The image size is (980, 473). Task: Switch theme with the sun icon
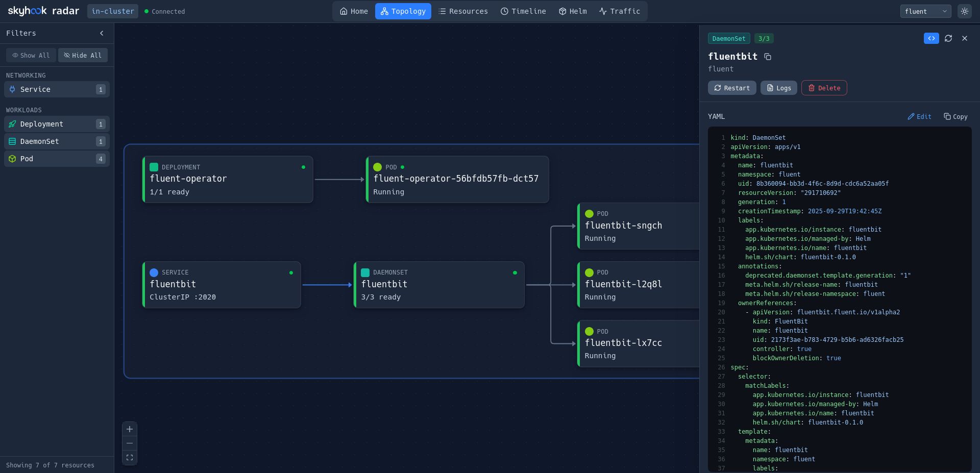964,11
